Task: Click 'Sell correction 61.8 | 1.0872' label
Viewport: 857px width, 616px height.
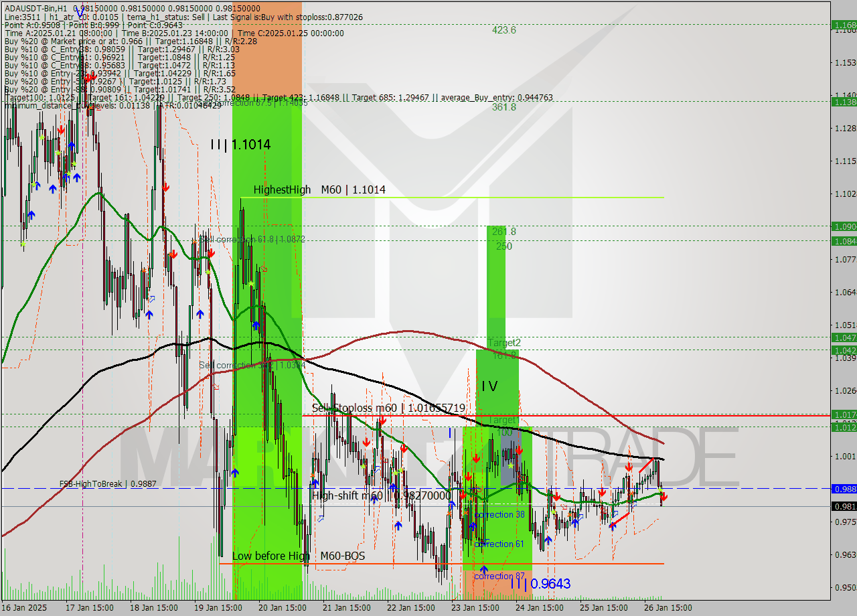Action: click(x=252, y=239)
